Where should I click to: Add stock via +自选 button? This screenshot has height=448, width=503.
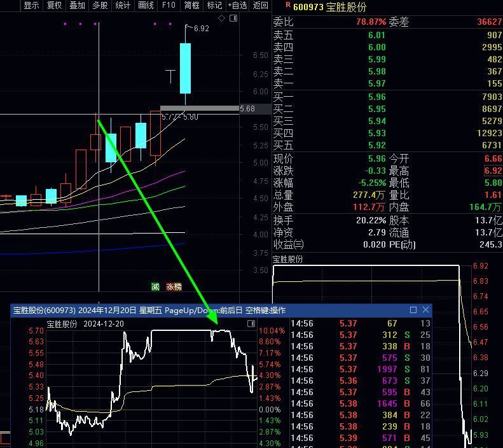237,5
